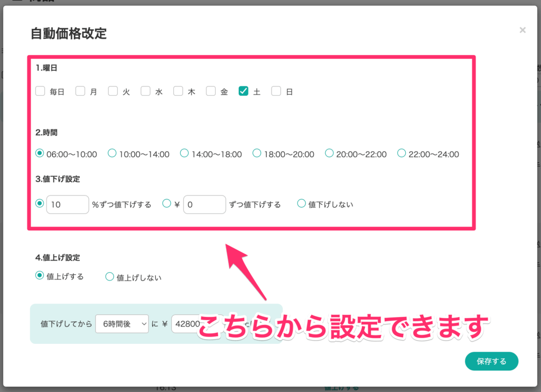Check the 日 weekday checkbox
The height and width of the screenshot is (392, 541).
(x=276, y=91)
